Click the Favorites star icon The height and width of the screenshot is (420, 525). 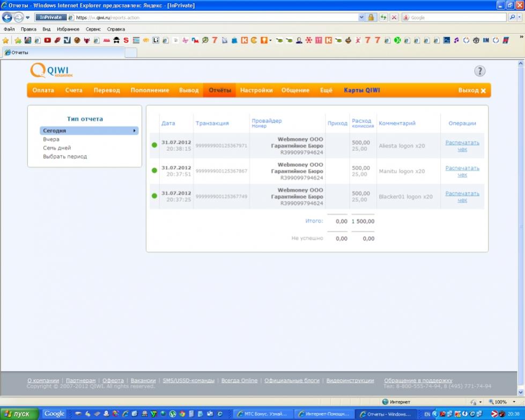pos(6,40)
